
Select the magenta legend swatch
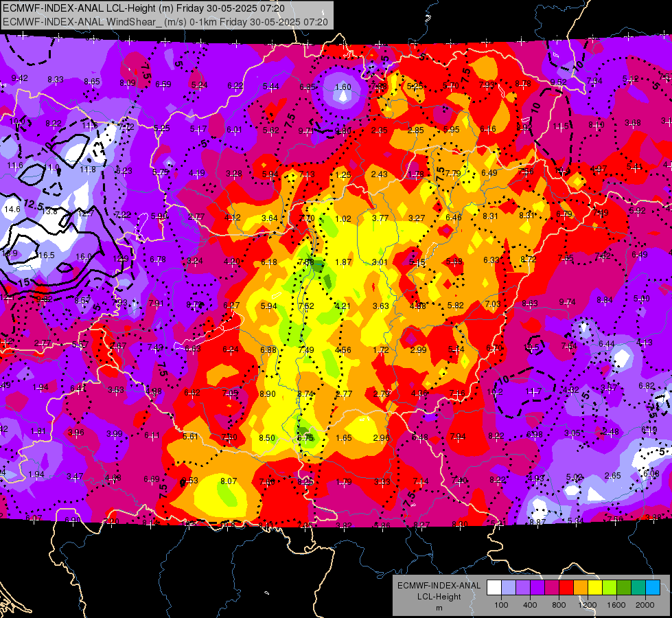coord(552,587)
